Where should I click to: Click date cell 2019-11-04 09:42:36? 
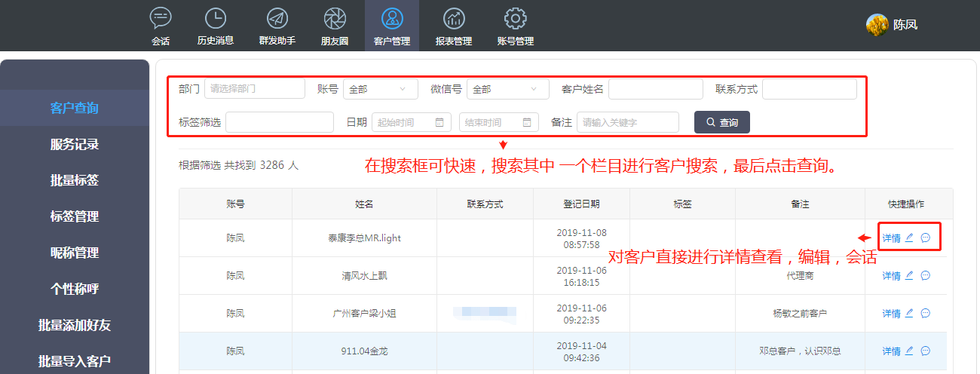click(581, 351)
